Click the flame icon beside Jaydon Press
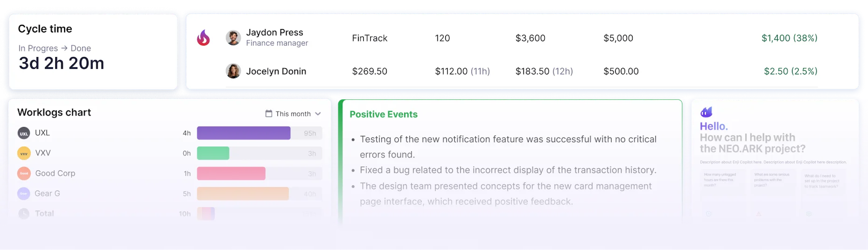Viewport: 868px width, 250px height. (203, 38)
